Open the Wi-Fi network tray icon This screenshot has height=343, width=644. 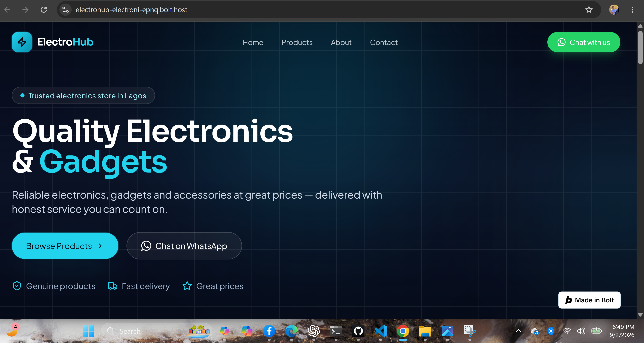(x=567, y=331)
